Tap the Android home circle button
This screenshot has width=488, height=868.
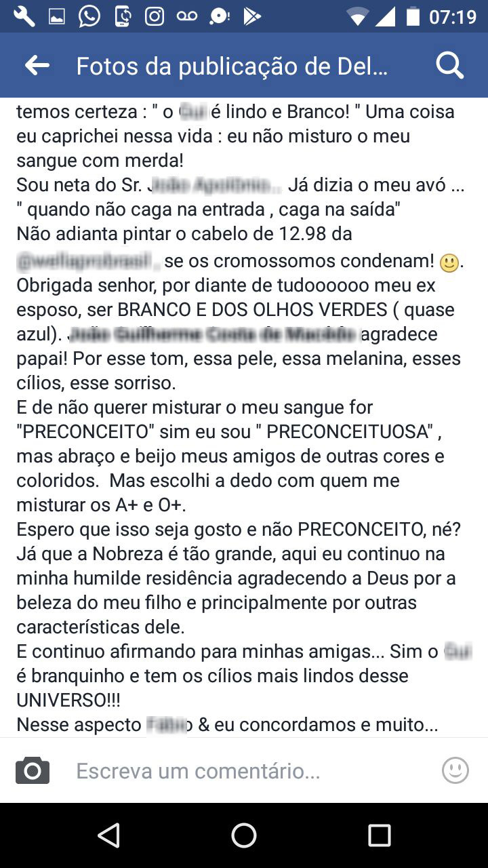tap(244, 835)
